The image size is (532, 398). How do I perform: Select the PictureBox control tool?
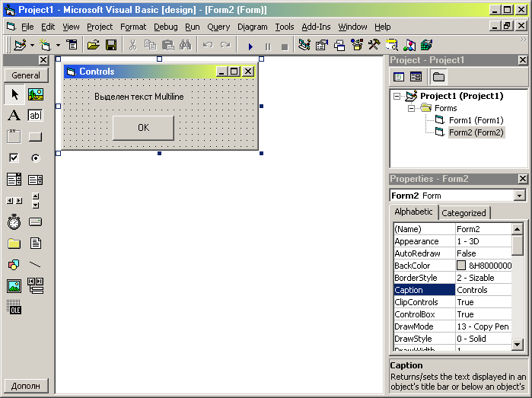[x=35, y=94]
